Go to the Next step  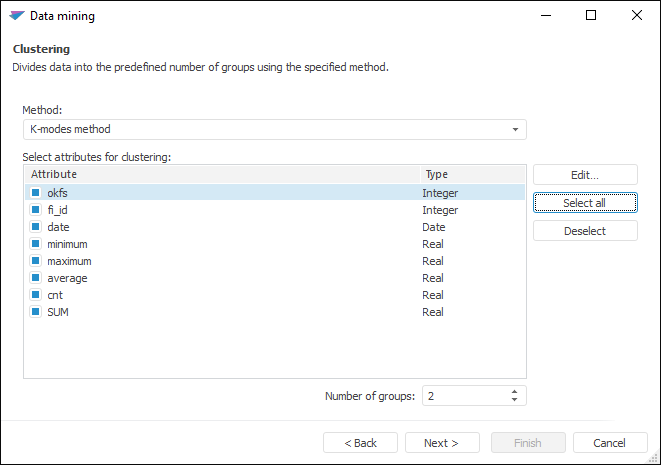click(x=441, y=443)
